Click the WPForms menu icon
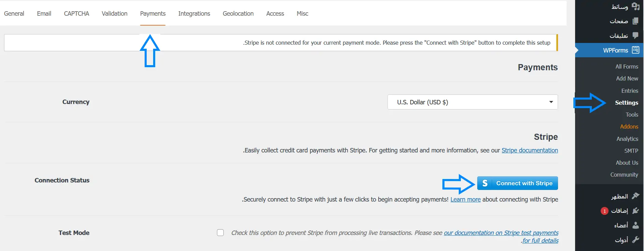 [635, 50]
